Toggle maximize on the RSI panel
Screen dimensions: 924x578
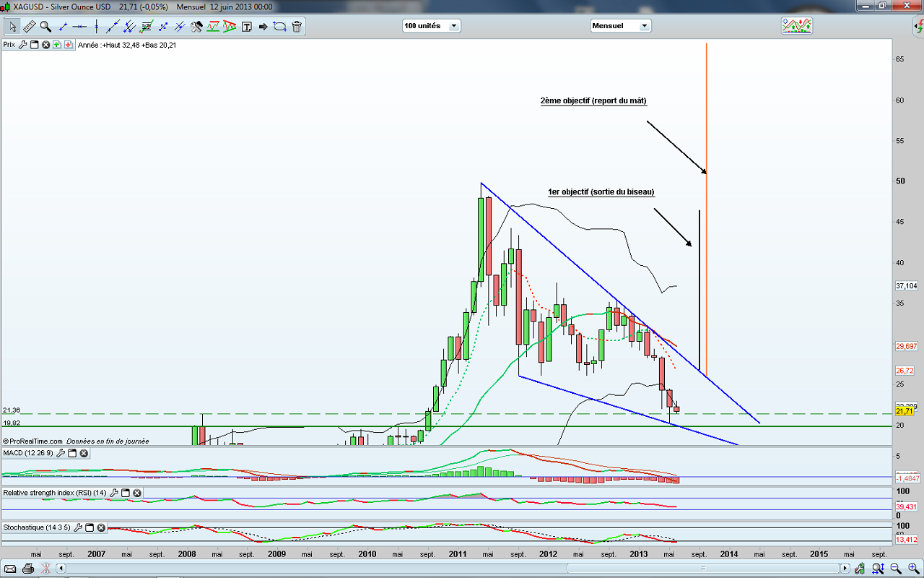pos(125,493)
